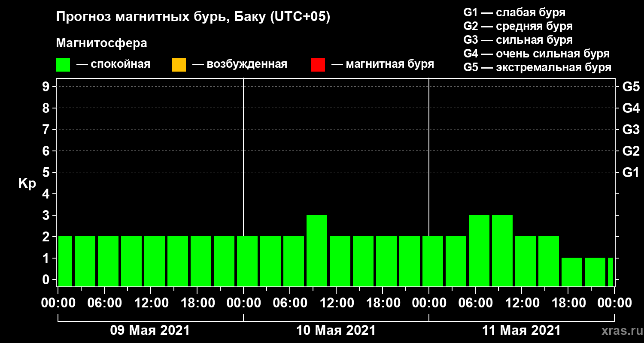Viewport: 644px width, 343px height.
Task: Click the 'G5' label on right axis
Action: coord(631,87)
